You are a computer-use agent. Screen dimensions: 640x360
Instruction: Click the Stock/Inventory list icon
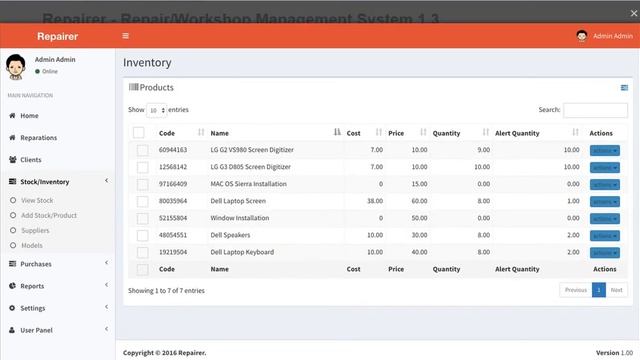12,182
